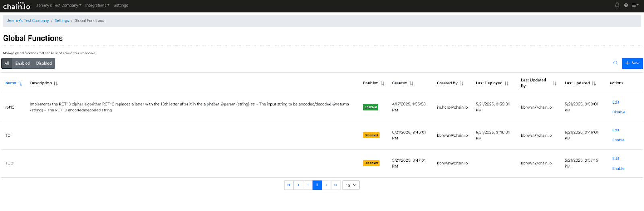Edit the TOO function
This screenshot has width=644, height=211.
(616, 158)
